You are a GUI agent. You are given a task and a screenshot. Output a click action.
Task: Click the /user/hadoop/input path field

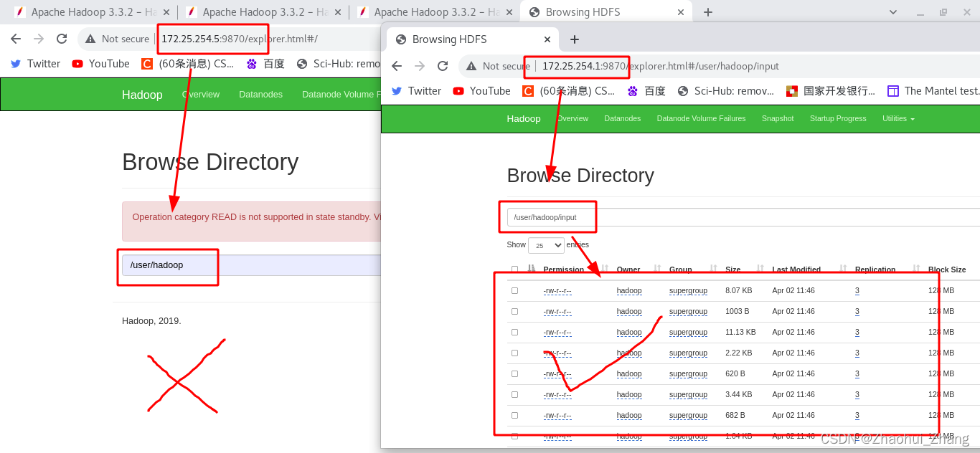(x=743, y=217)
